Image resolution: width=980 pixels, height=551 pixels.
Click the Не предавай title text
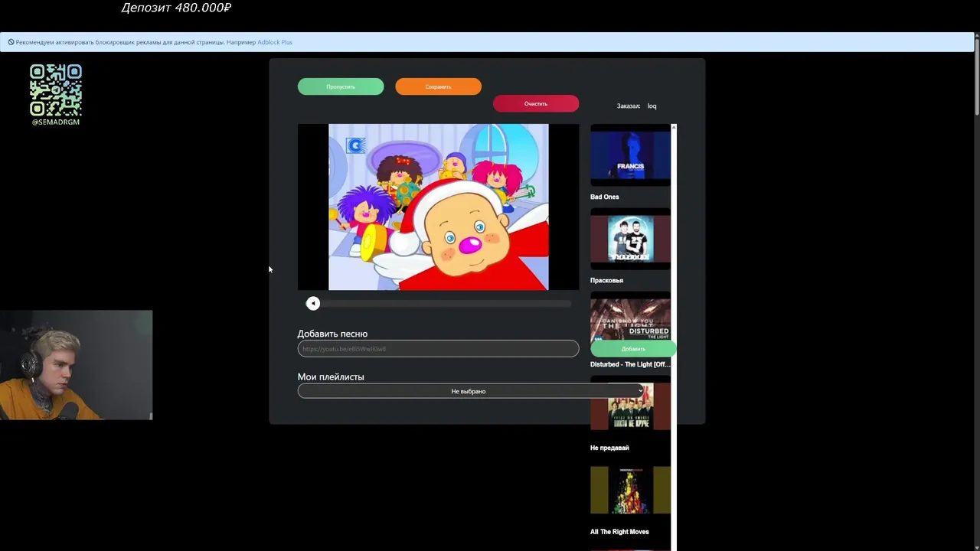(x=609, y=448)
